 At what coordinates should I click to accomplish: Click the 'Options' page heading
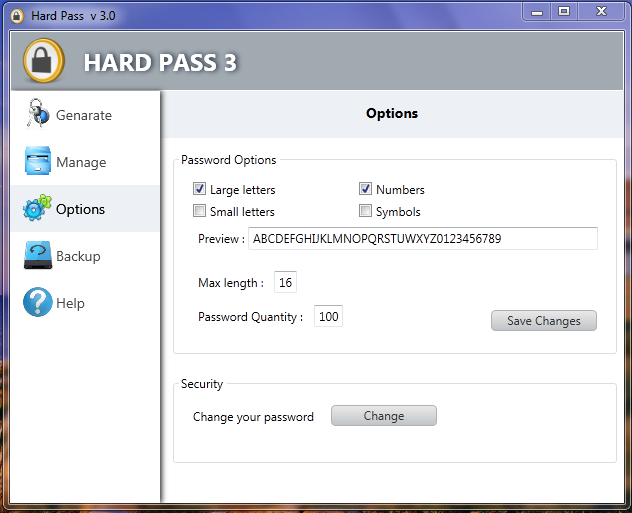[x=392, y=114]
